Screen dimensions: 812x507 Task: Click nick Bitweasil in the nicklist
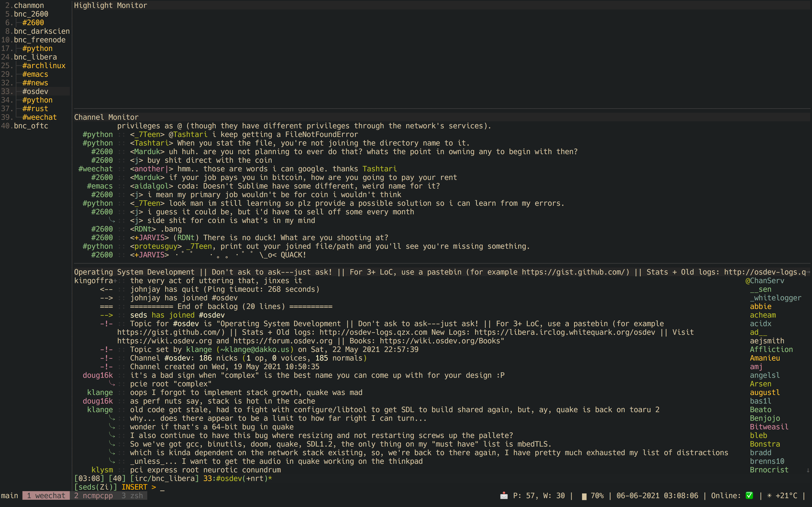click(x=769, y=427)
